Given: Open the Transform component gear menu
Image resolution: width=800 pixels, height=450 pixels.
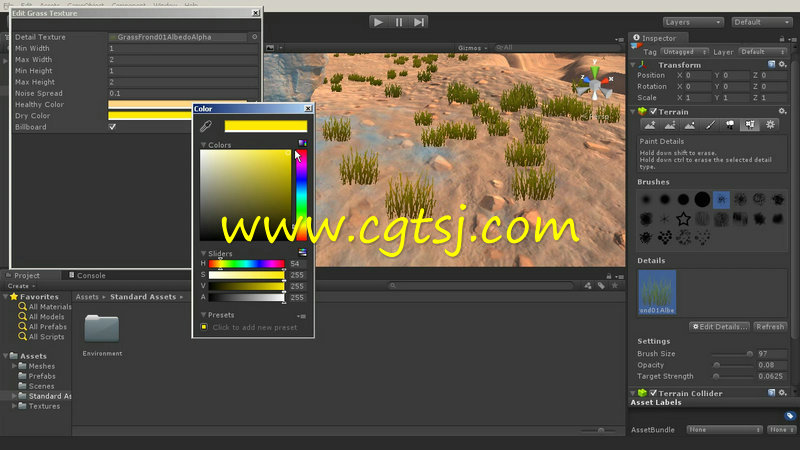Looking at the screenshot, I should click(x=782, y=64).
